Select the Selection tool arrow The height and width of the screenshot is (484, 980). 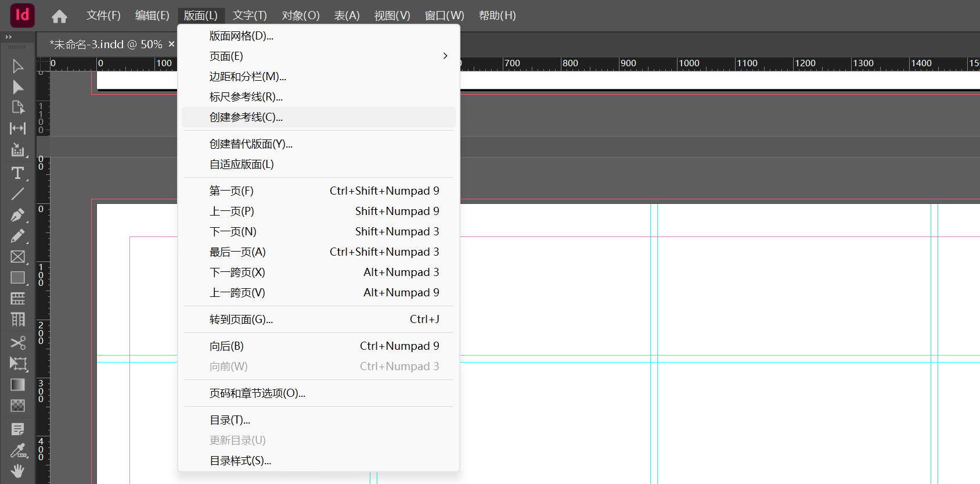[17, 66]
